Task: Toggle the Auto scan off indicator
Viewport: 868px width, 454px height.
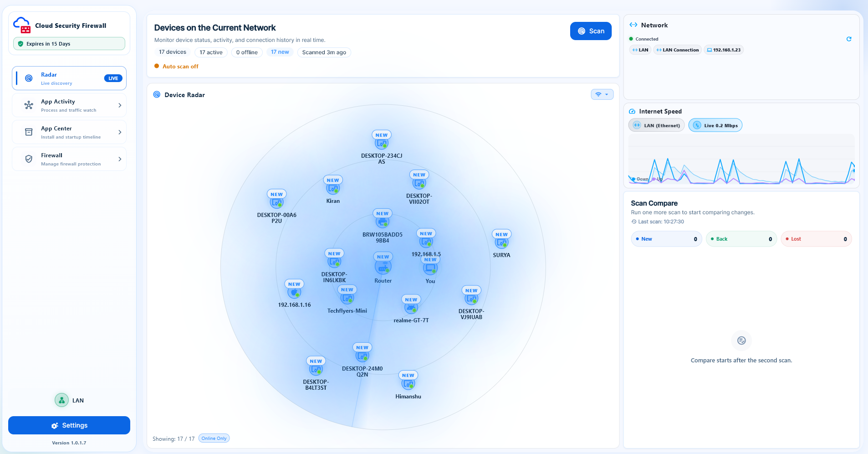Action: 177,67
